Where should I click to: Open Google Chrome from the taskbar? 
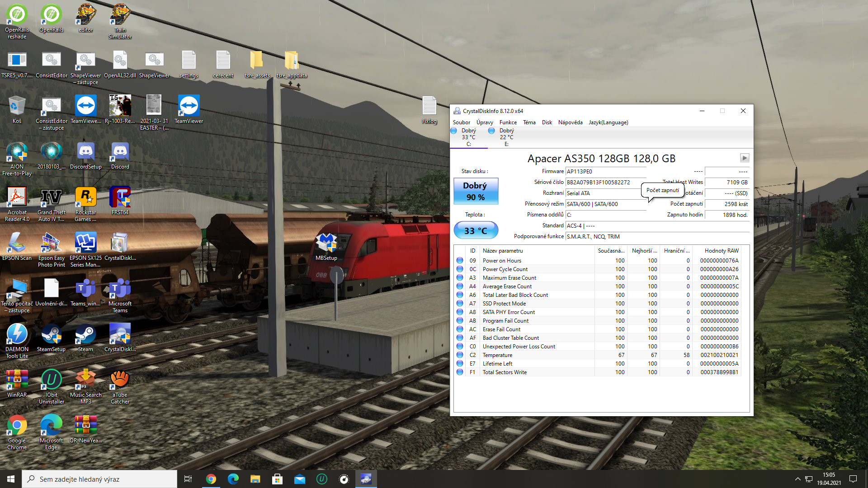coord(211,479)
